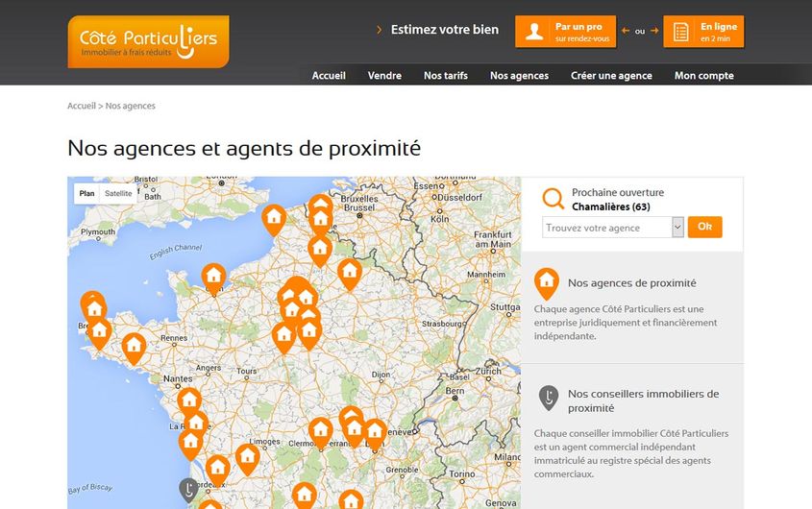
Task: Click the Estimez votre bien heading
Action: [445, 30]
